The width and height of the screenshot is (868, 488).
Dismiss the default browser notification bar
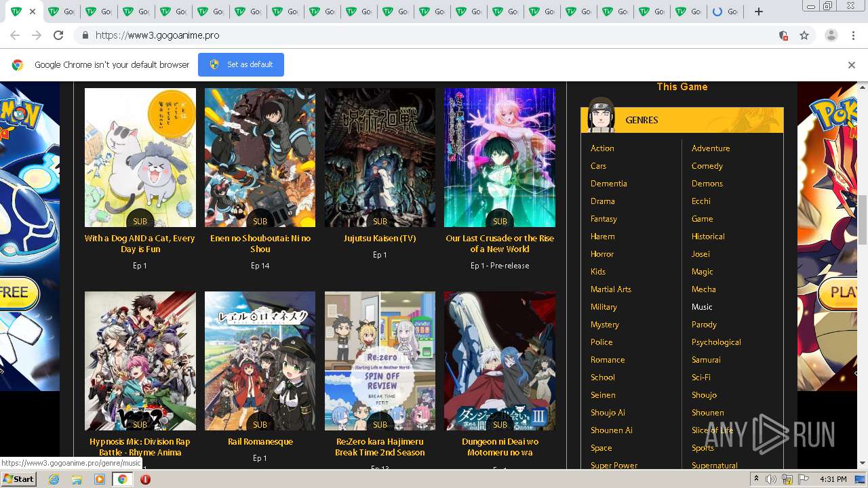pyautogui.click(x=852, y=65)
